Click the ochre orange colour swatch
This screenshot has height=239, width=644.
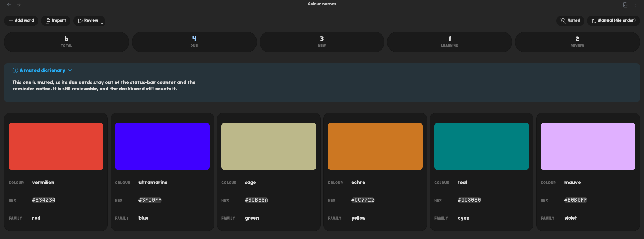tap(375, 146)
